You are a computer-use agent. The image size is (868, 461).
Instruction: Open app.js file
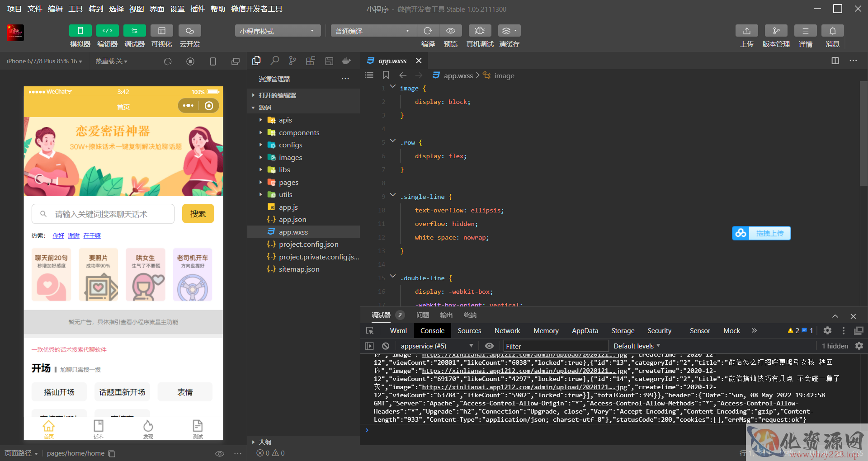[303, 207]
